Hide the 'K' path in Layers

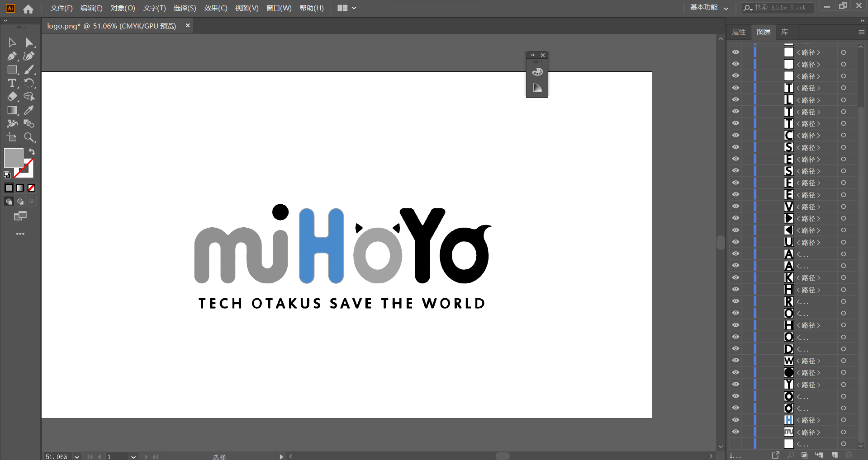(x=736, y=277)
